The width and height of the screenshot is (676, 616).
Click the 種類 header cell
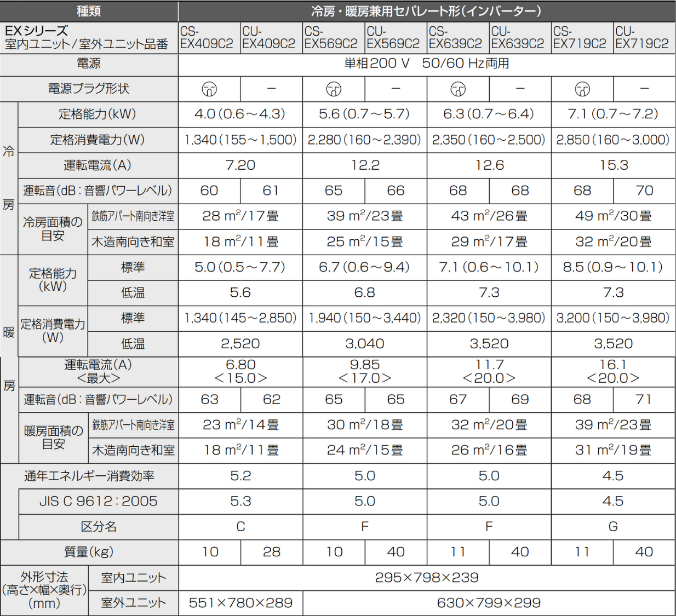[x=89, y=11]
